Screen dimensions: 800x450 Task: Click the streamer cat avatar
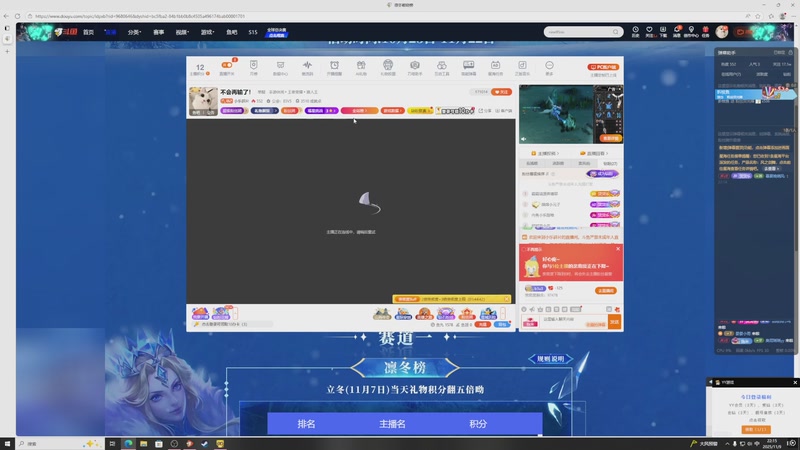203,101
